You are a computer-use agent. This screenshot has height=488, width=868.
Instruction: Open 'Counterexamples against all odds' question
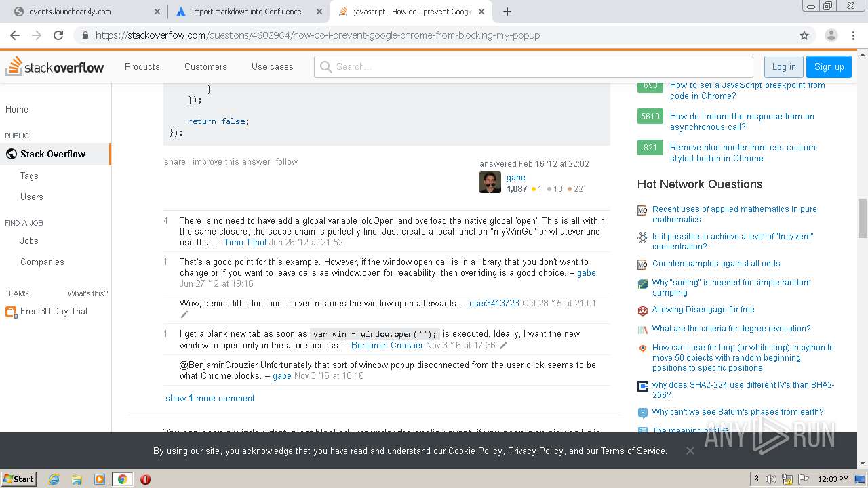pyautogui.click(x=716, y=264)
